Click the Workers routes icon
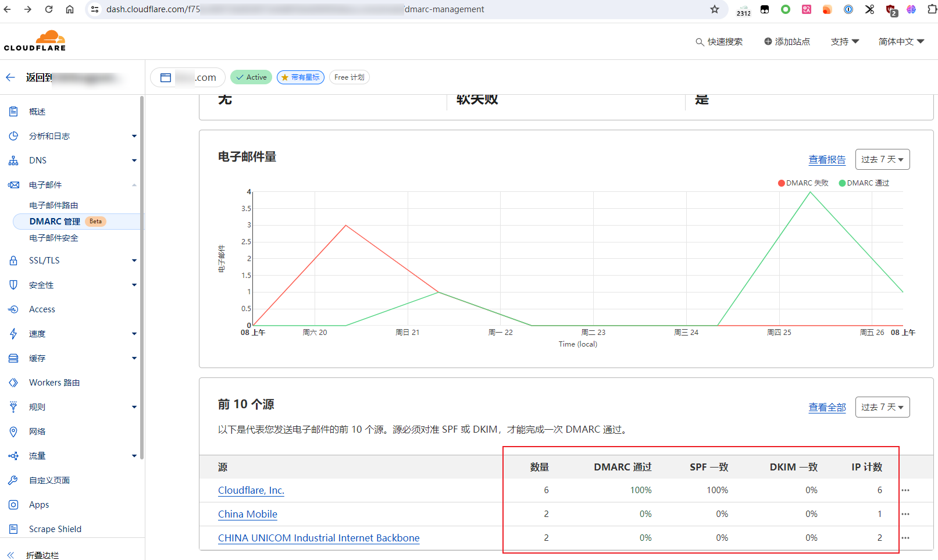The height and width of the screenshot is (560, 938). tap(13, 382)
